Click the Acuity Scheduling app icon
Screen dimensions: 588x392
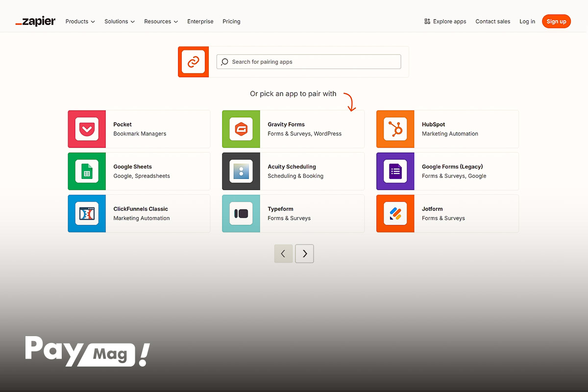(x=241, y=171)
